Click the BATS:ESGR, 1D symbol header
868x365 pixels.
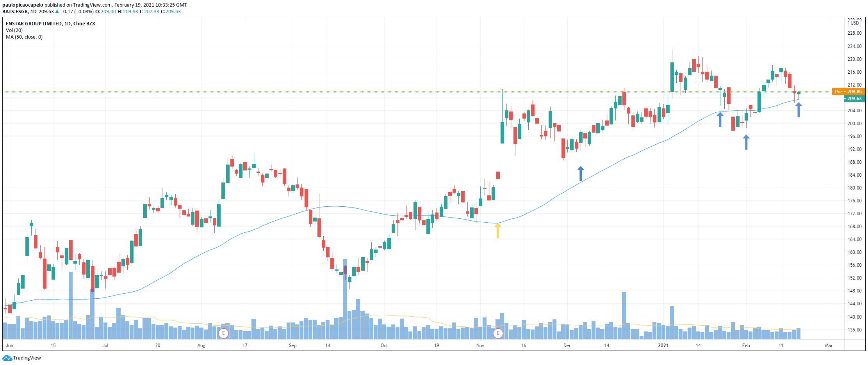[20, 12]
